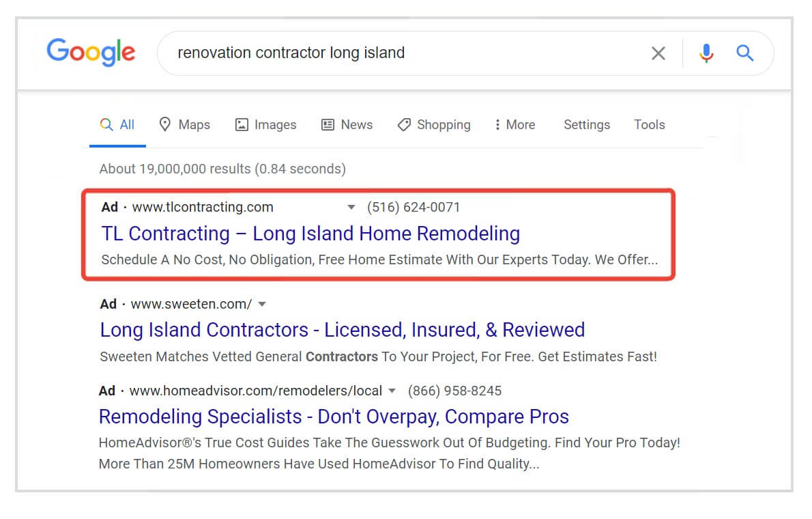Open search Settings
Viewport: 812px width, 519px height.
(x=586, y=124)
